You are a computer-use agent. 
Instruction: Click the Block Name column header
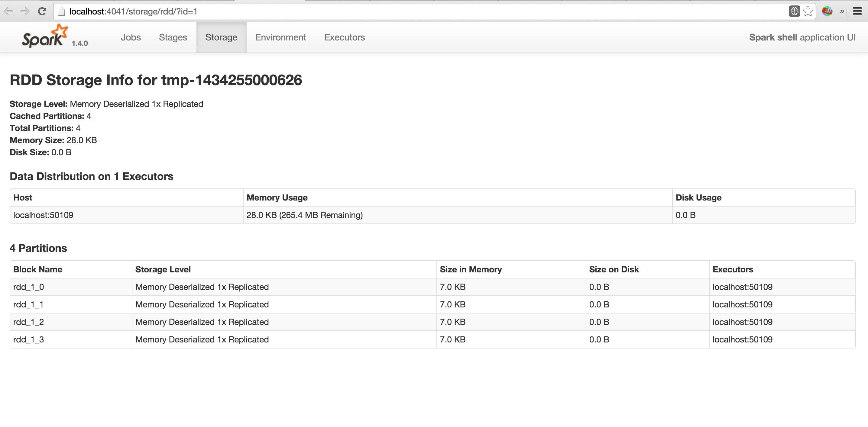38,269
